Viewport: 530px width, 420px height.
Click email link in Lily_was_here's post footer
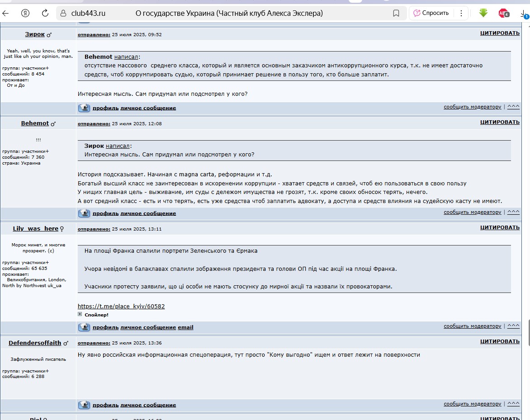tap(185, 327)
